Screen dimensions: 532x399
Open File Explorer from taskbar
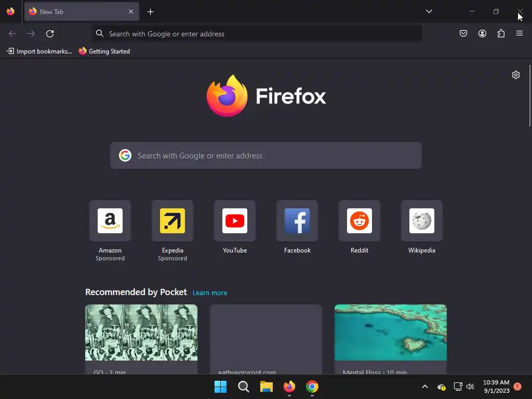tap(267, 387)
